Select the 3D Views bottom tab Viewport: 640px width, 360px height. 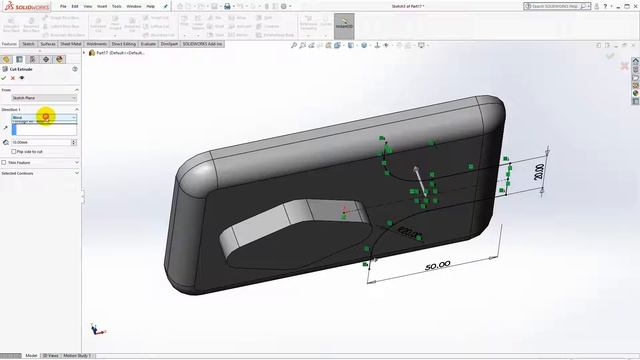click(51, 356)
